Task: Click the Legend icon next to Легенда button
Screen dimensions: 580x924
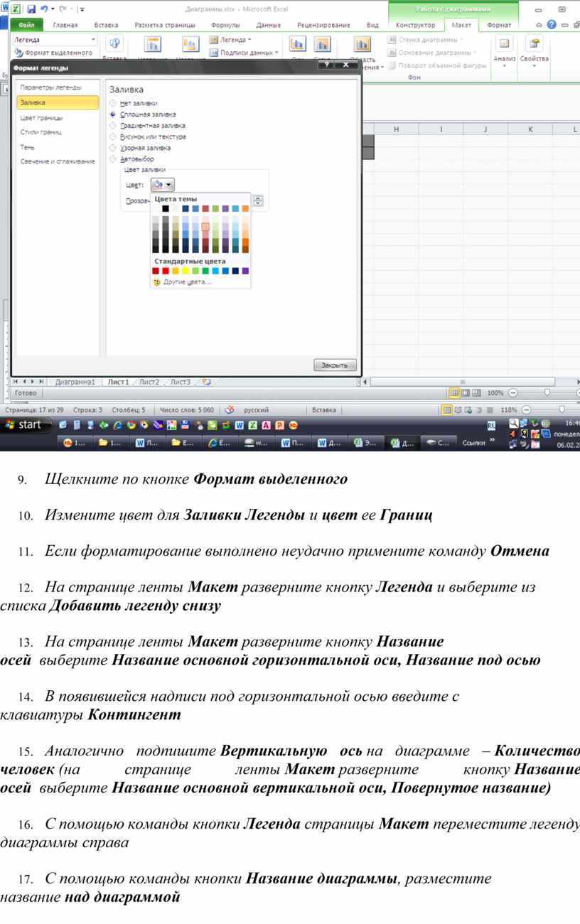Action: [214, 40]
